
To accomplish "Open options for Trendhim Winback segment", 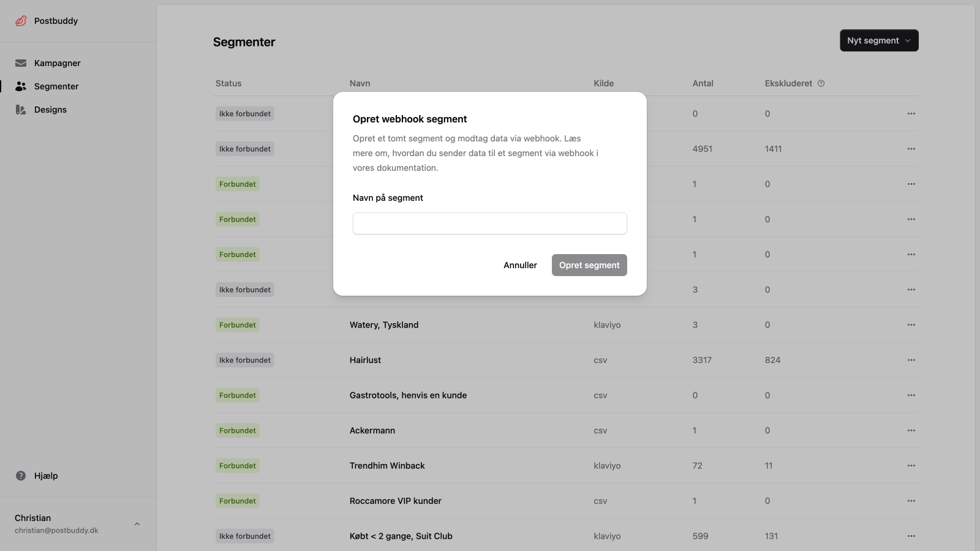I will tap(911, 465).
